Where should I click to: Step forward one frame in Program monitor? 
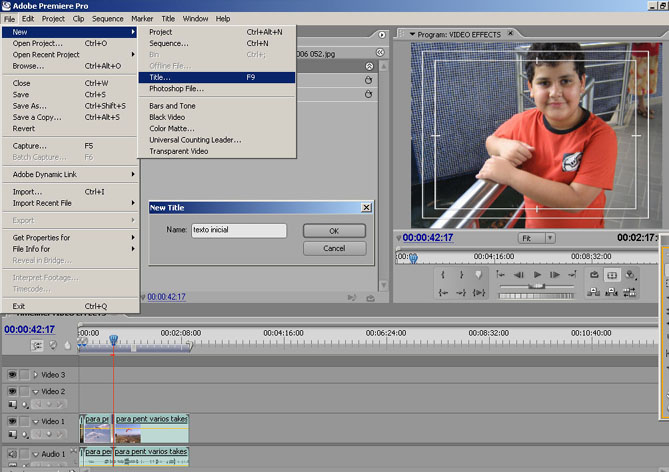coord(554,274)
